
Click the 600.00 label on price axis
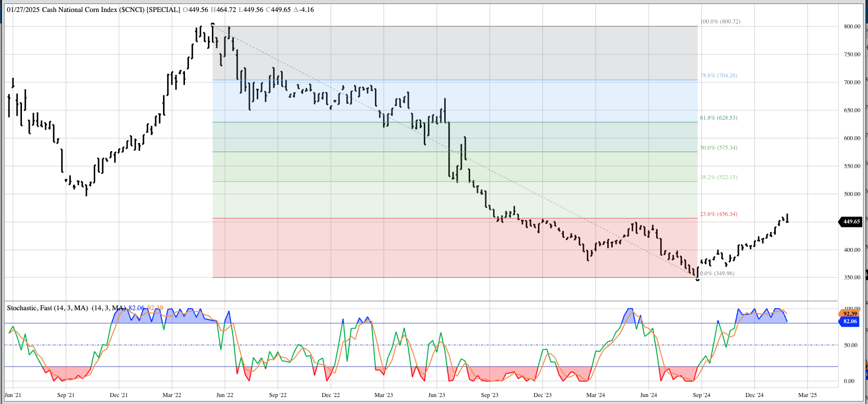click(852, 138)
